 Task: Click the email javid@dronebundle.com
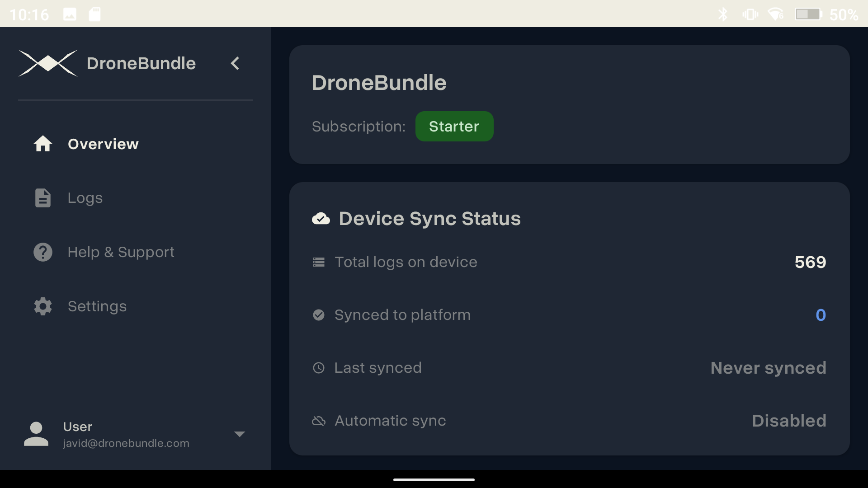(x=125, y=443)
